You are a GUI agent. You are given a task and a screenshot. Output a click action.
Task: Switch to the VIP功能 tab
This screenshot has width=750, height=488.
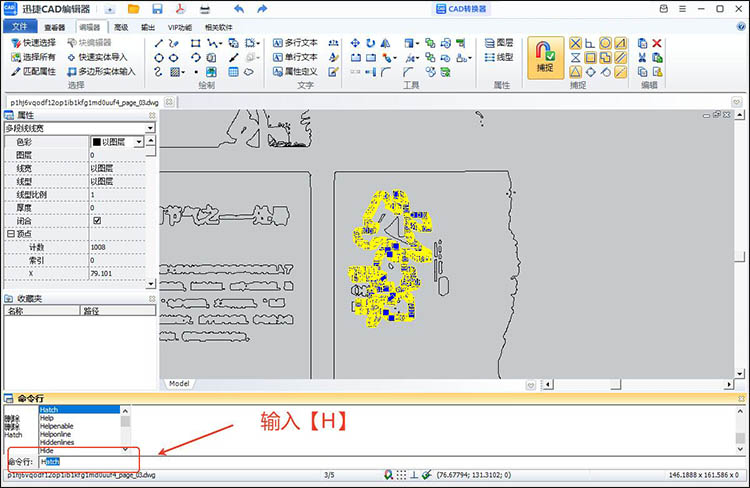tap(181, 27)
